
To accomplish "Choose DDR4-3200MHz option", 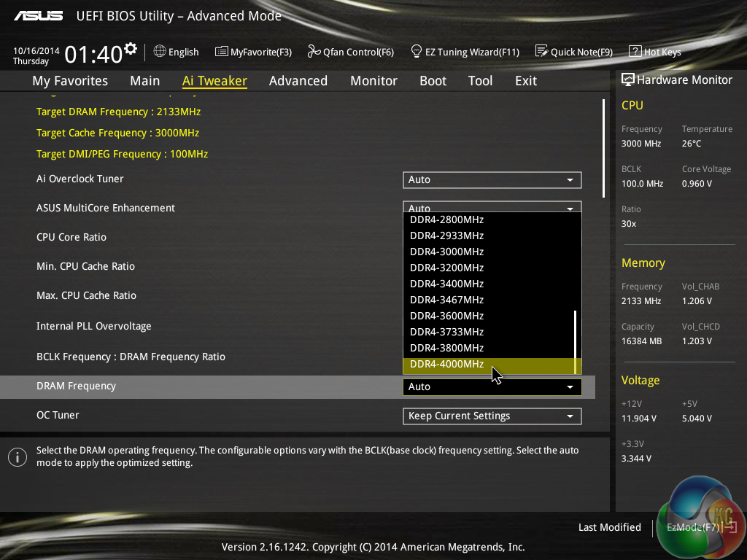I will (446, 268).
